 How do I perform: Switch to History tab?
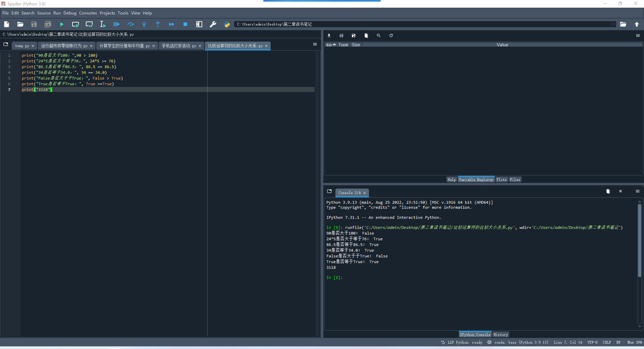click(500, 335)
